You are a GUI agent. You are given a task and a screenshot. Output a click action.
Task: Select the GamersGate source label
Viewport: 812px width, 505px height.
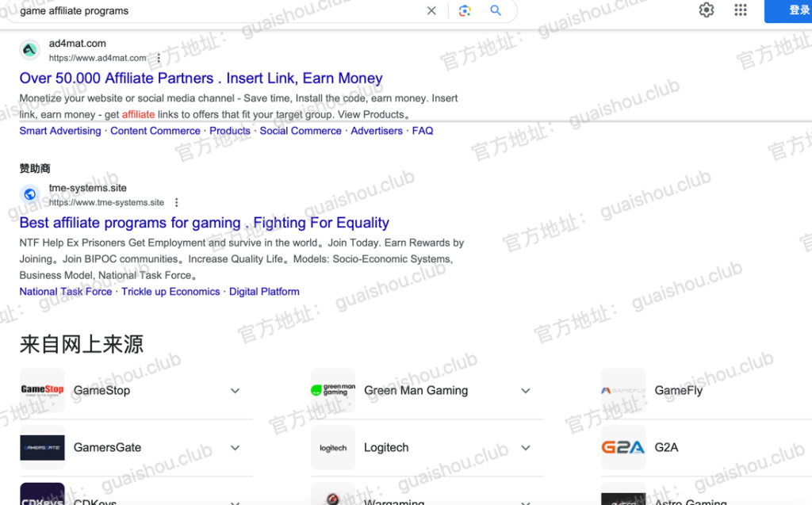coord(107,447)
